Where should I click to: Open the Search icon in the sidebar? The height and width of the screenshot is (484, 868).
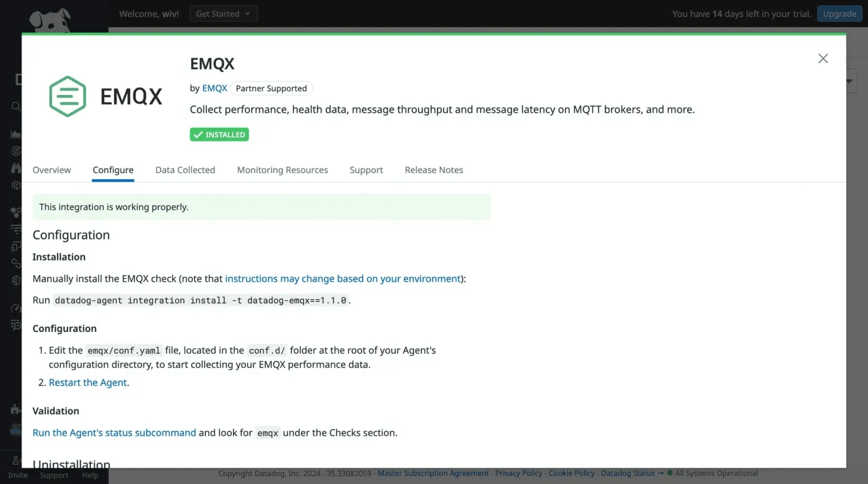[x=16, y=106]
